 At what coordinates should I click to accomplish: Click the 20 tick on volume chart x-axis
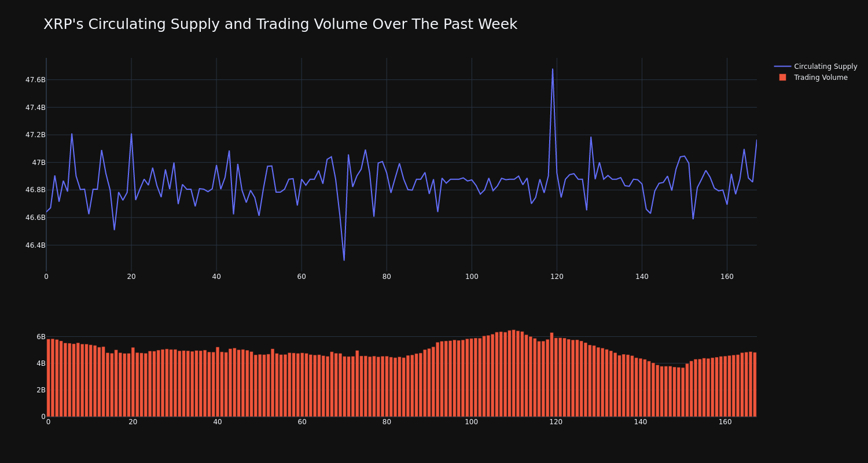pos(133,422)
